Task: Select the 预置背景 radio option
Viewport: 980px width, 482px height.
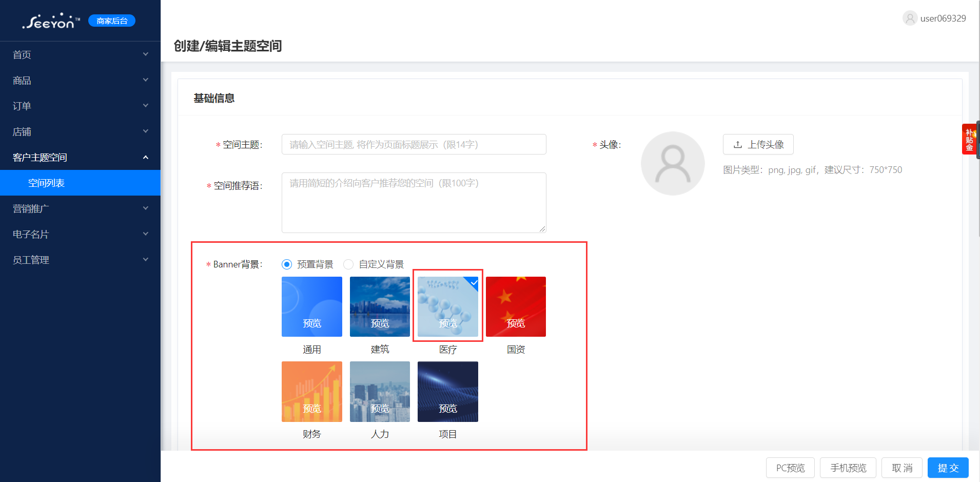Action: coord(287,264)
